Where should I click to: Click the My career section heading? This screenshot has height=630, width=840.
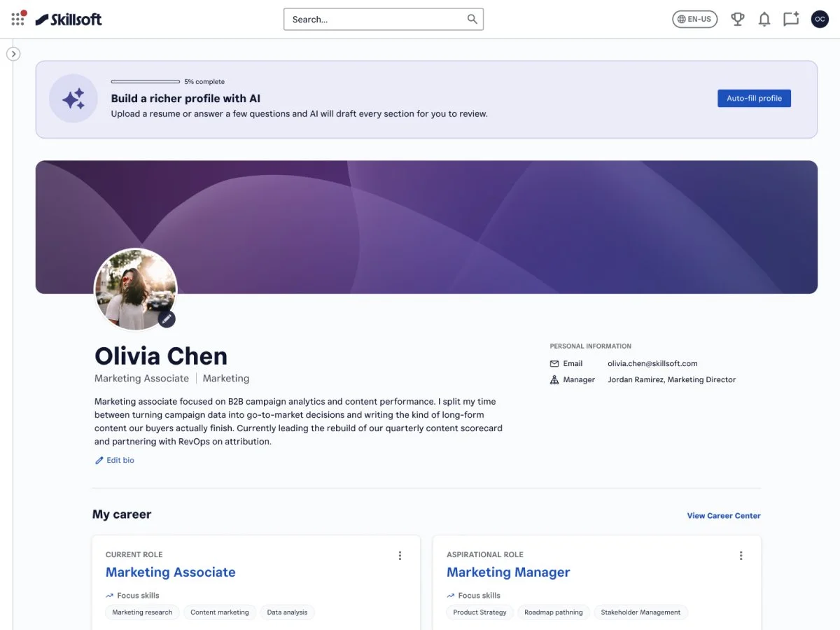pos(122,514)
